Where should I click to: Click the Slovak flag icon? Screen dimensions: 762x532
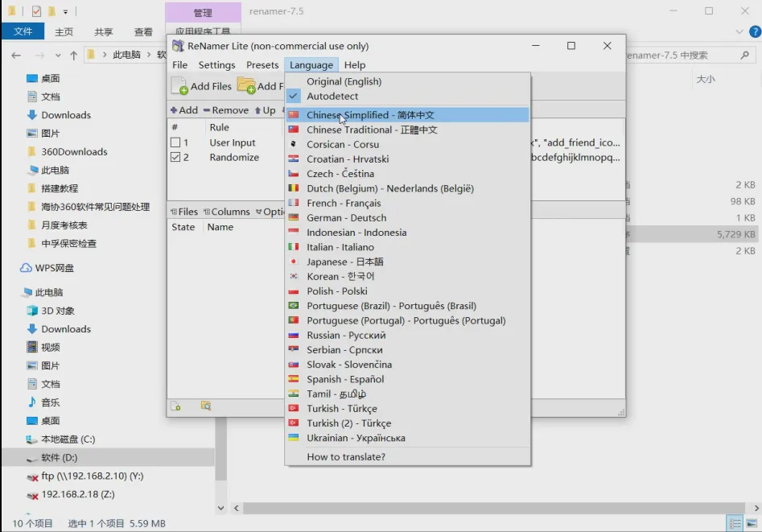(x=293, y=364)
